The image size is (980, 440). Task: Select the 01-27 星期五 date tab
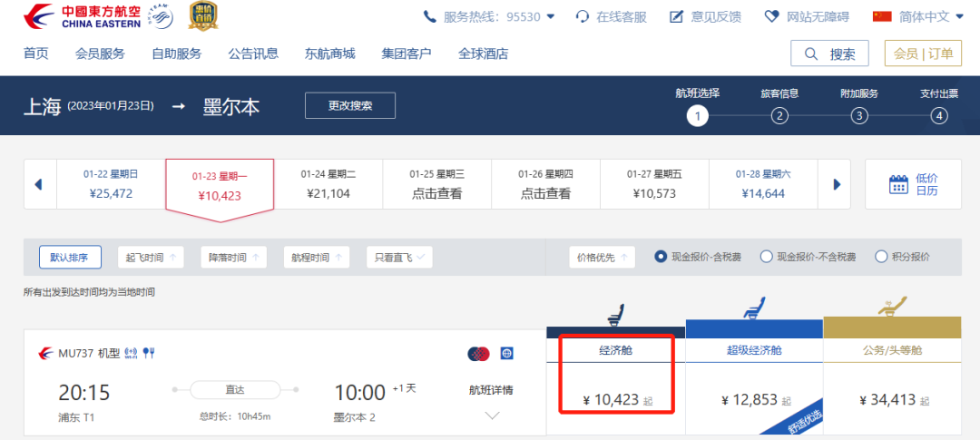[654, 184]
